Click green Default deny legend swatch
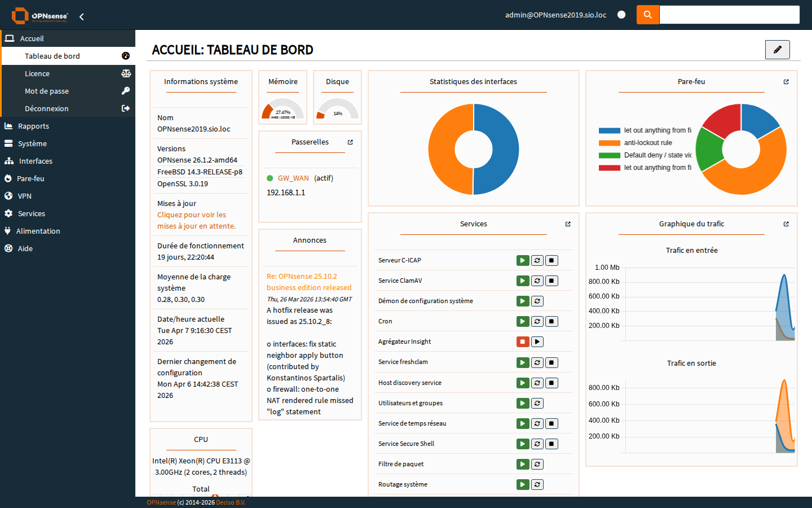 click(x=610, y=155)
